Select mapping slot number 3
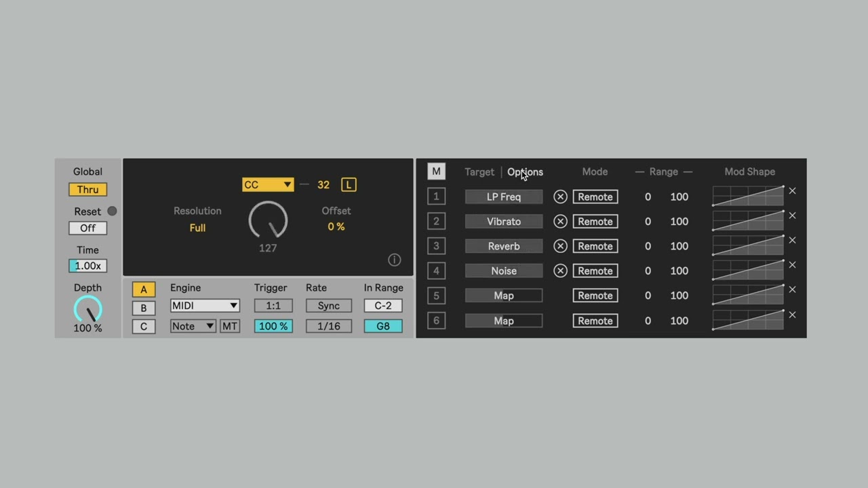This screenshot has width=868, height=488. 436,246
